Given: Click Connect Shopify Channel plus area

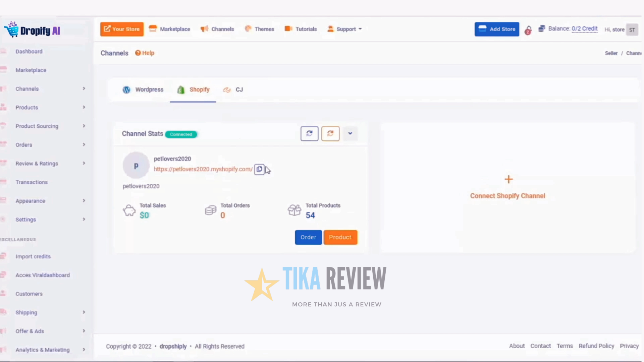Looking at the screenshot, I should coord(508,187).
